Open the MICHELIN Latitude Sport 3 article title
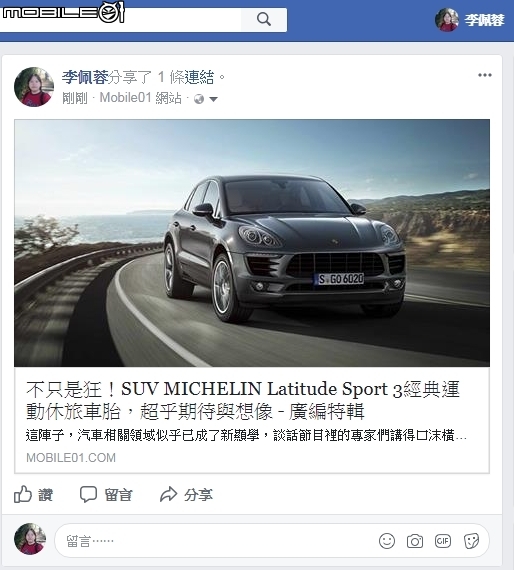This screenshot has height=570, width=514. click(x=243, y=400)
